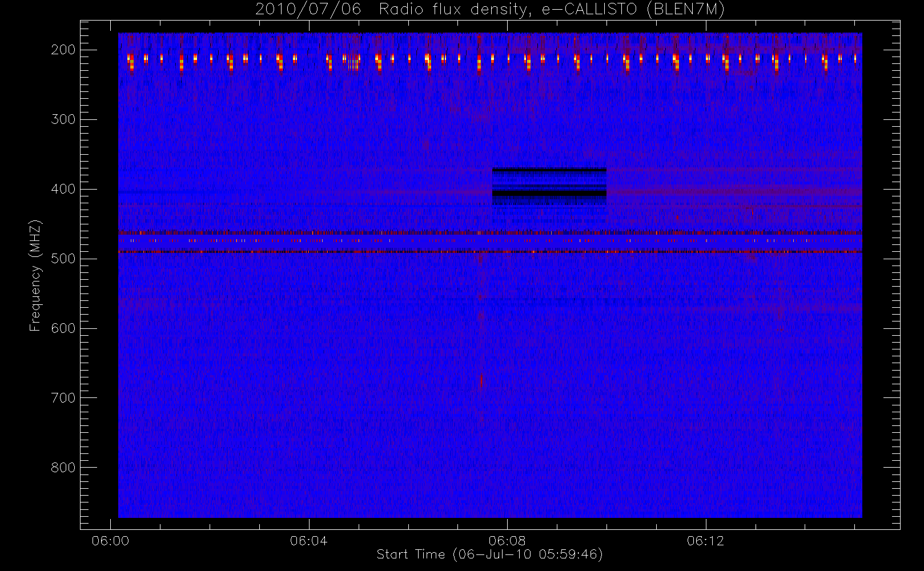Screen dimensions: 924x571
Task: Click the 06:08 time tick label
Action: click(507, 541)
